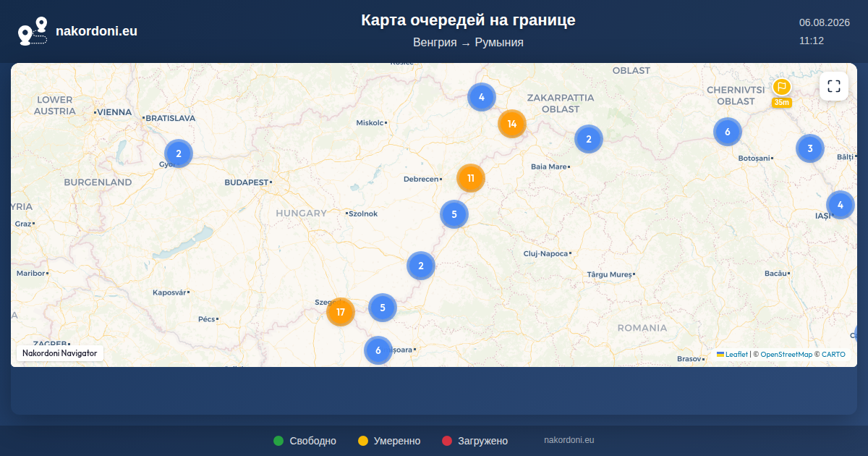Open cluster marker 6 in Chernivtsi Oblast
Screen dimensions: 868x456
(728, 132)
